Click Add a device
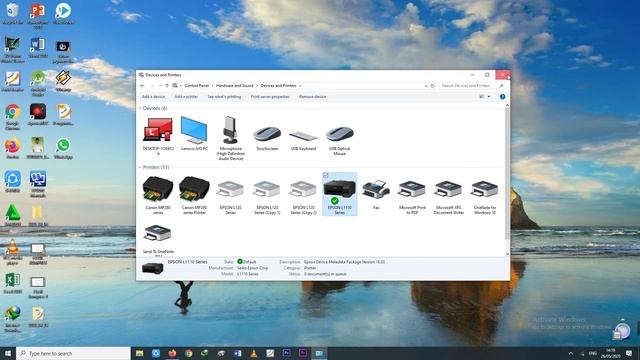Viewport: 640px width, 360px height. [x=153, y=97]
